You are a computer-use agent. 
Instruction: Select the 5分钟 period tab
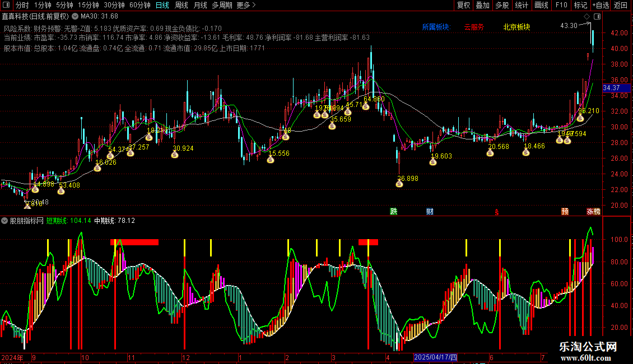click(64, 5)
